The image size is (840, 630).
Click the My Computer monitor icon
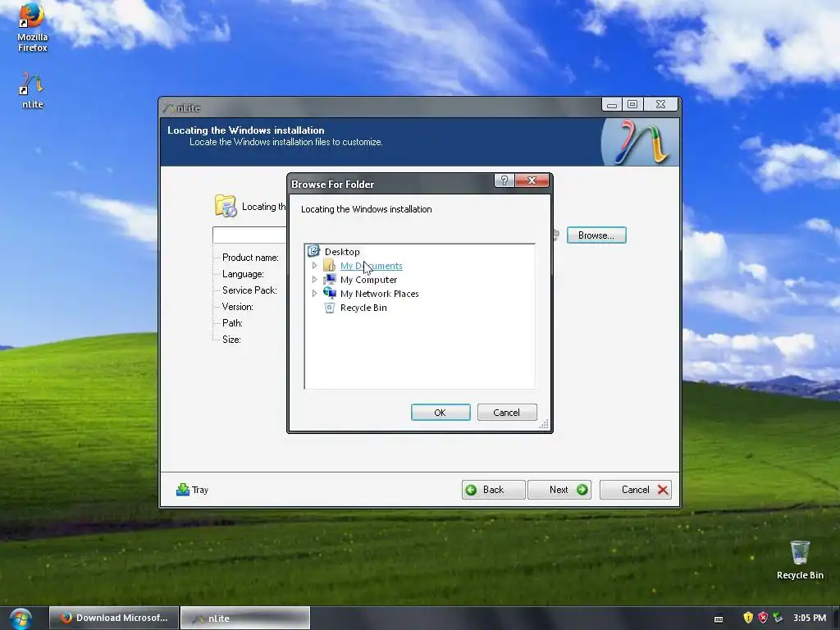click(330, 279)
